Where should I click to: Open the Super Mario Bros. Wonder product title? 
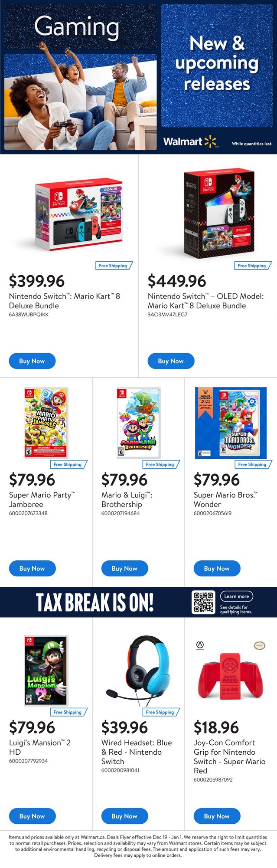click(x=225, y=500)
